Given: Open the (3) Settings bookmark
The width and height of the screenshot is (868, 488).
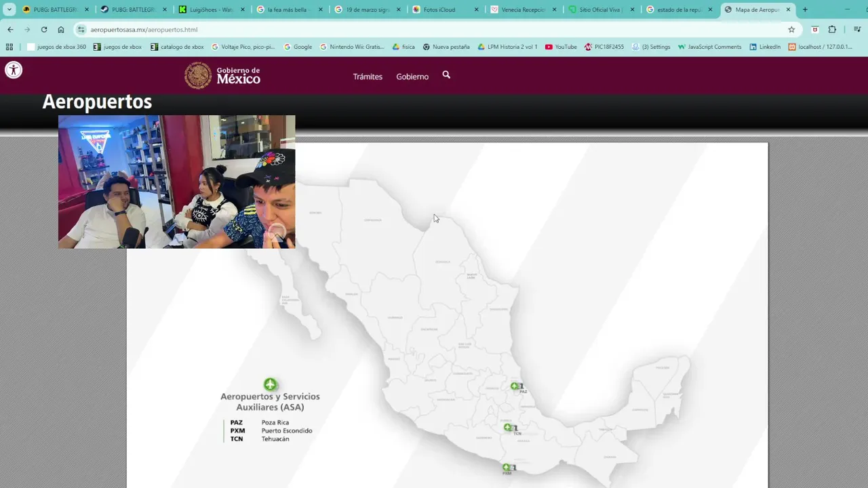Looking at the screenshot, I should pyautogui.click(x=651, y=47).
